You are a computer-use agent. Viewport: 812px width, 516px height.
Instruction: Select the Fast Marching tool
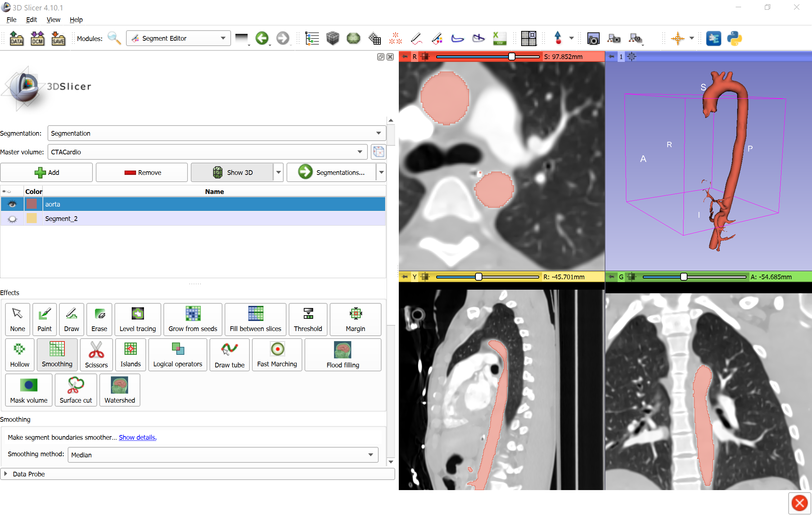[276, 354]
